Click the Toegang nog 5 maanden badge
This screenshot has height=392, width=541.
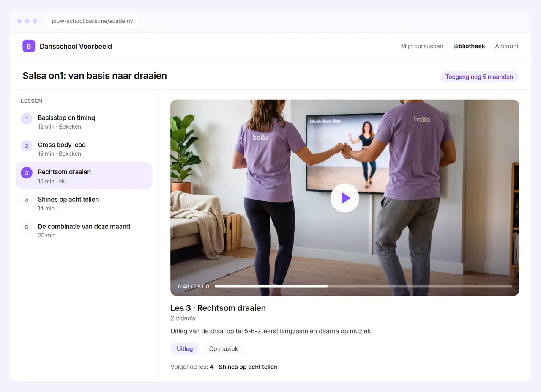pos(479,77)
